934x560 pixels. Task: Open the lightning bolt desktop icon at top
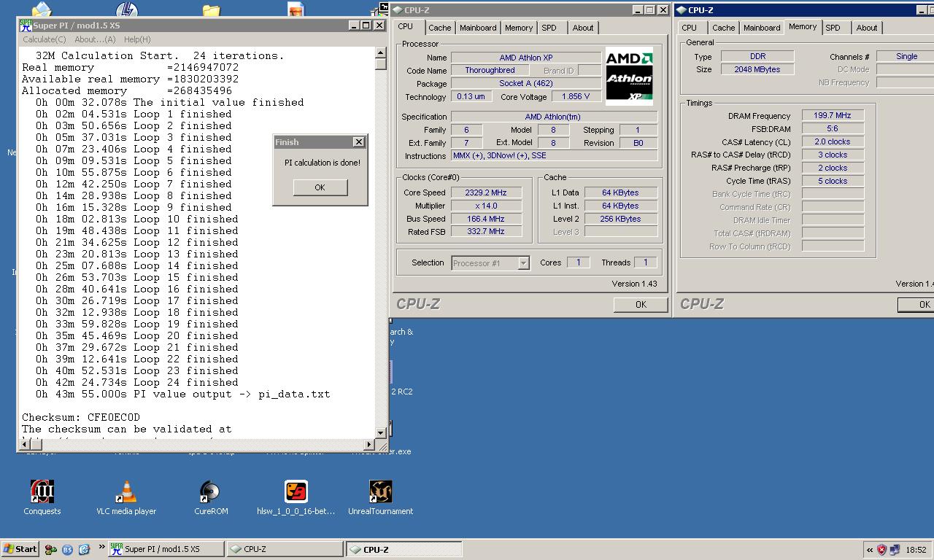point(127,9)
